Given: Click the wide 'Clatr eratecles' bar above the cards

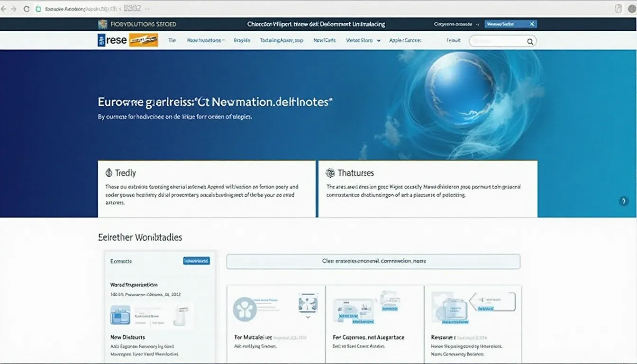Looking at the screenshot, I should click(x=373, y=261).
